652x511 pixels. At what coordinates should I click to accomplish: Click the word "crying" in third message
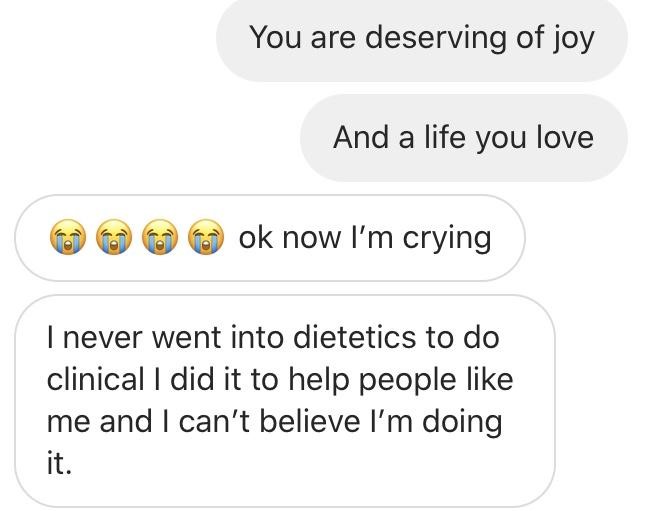(x=446, y=238)
